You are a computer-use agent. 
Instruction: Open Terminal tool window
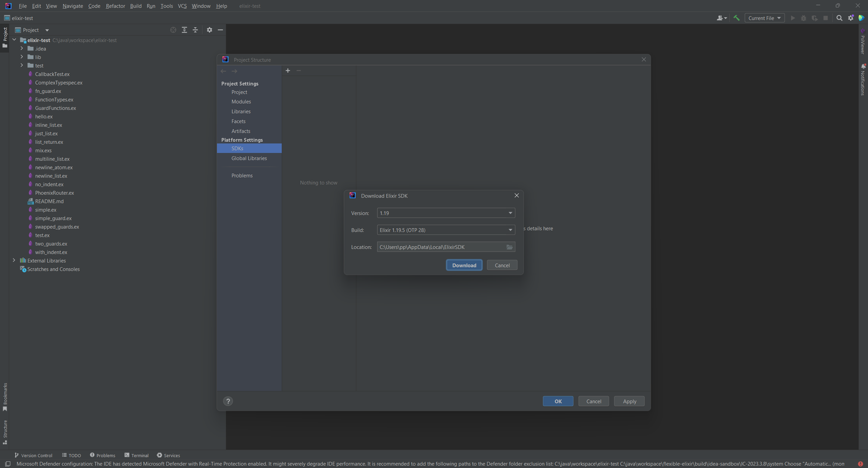(136, 456)
